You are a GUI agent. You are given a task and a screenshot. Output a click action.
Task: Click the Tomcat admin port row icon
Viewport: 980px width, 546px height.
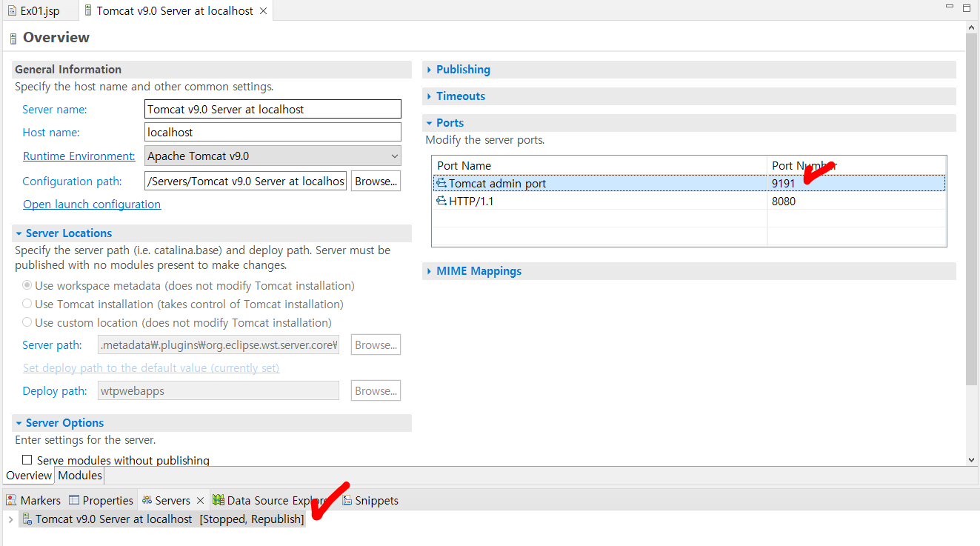click(441, 183)
